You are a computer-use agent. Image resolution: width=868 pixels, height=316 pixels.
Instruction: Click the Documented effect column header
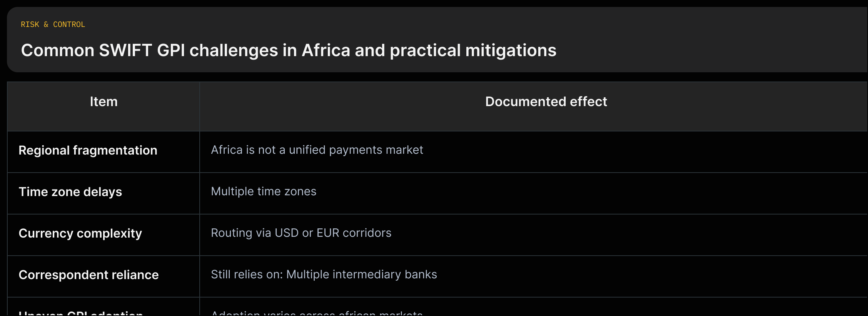click(546, 101)
